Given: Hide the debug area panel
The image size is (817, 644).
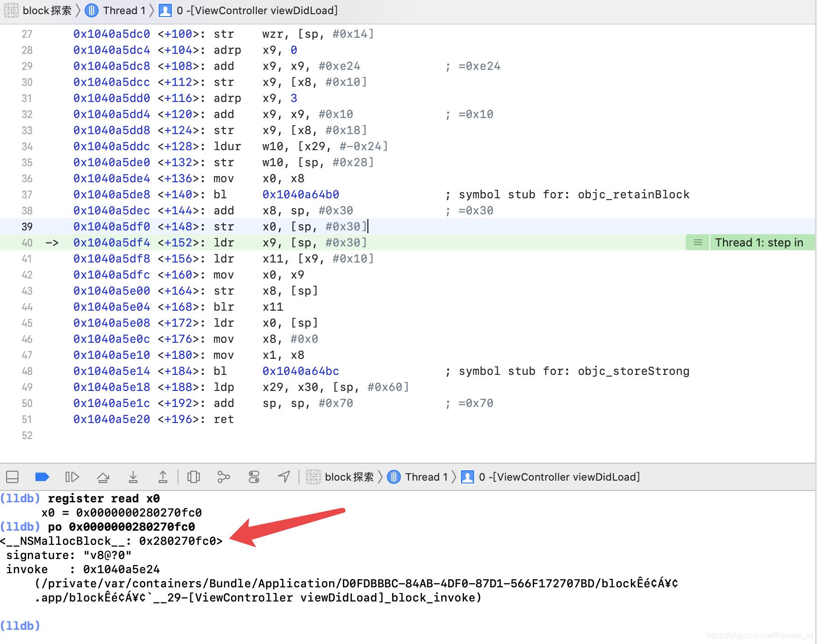Looking at the screenshot, I should click(12, 477).
